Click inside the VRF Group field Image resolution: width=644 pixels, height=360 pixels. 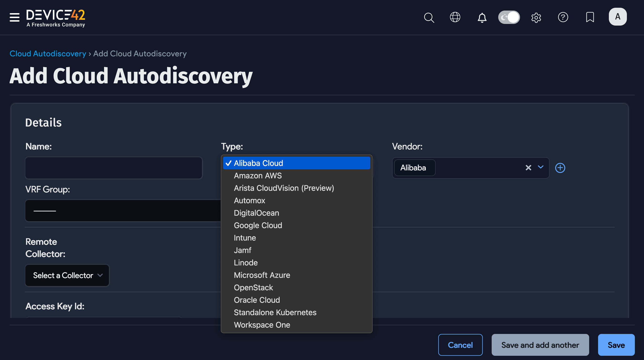click(123, 211)
